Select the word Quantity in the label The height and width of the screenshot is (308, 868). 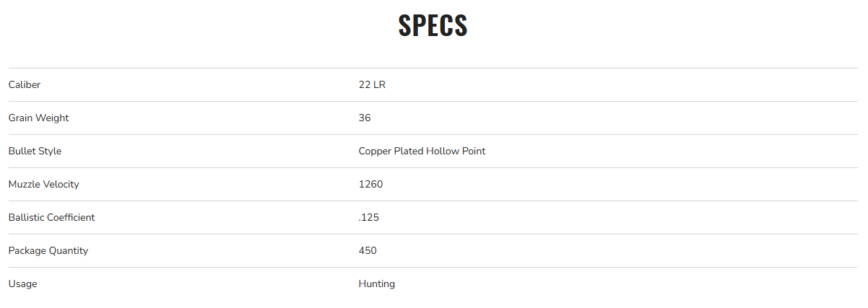click(x=69, y=251)
